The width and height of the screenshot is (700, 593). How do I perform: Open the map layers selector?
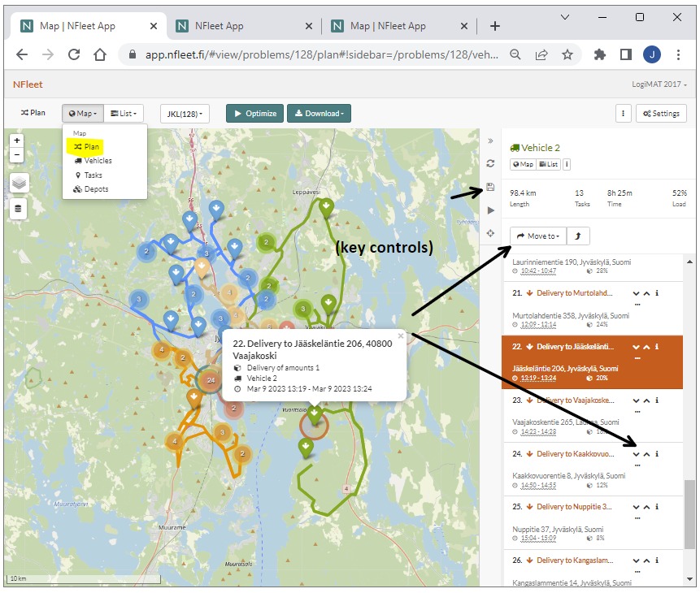[19, 183]
